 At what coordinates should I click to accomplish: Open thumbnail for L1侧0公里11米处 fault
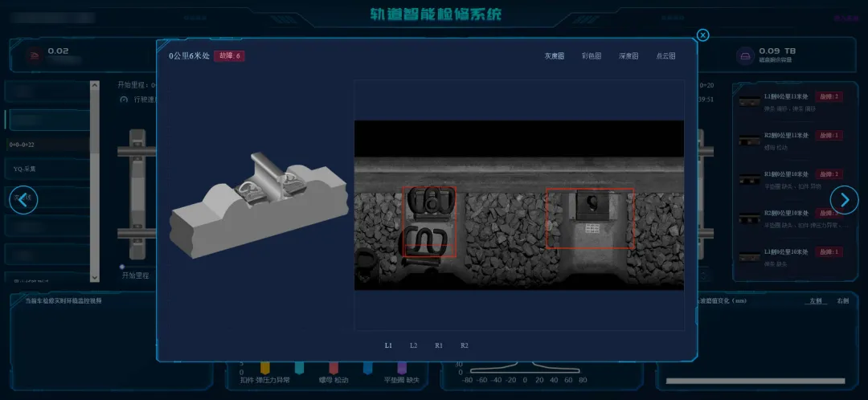coord(749,100)
